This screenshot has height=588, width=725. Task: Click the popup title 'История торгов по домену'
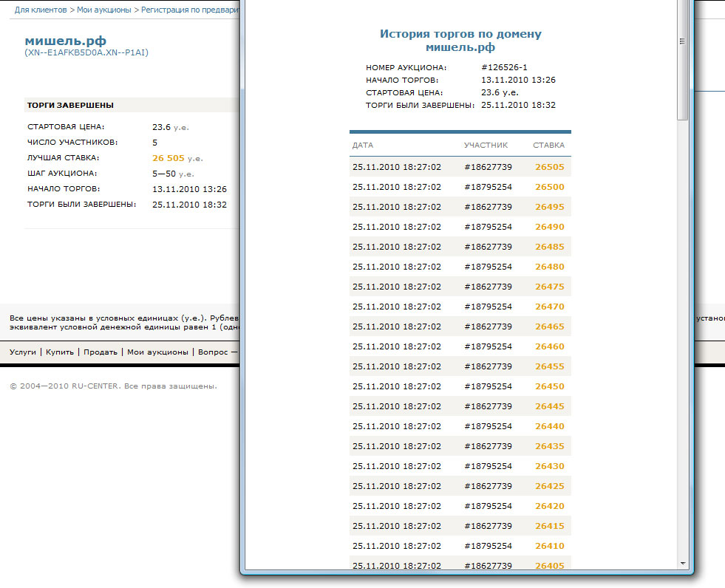[460, 34]
